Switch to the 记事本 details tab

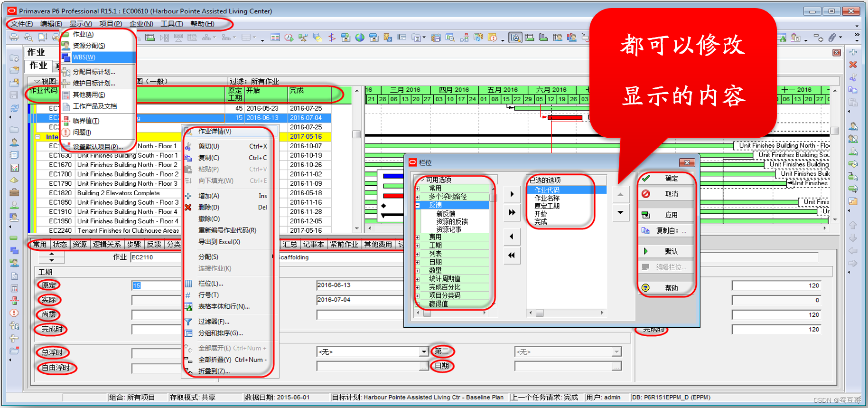tap(314, 244)
